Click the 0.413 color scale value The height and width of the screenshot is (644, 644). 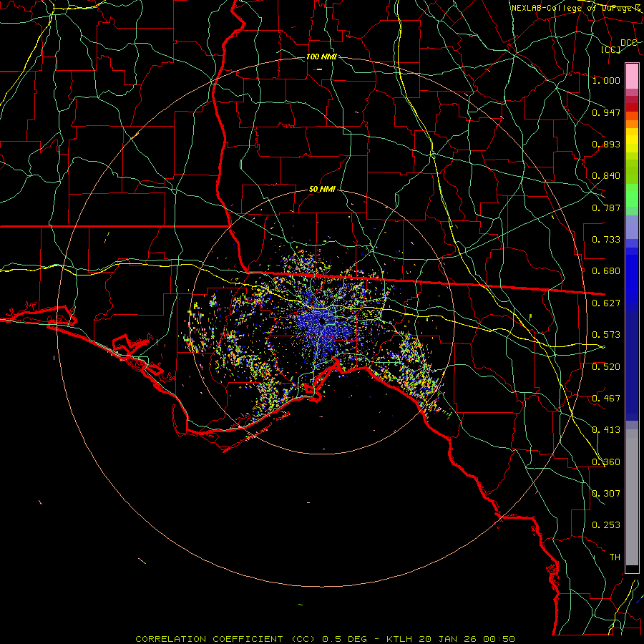pyautogui.click(x=606, y=430)
